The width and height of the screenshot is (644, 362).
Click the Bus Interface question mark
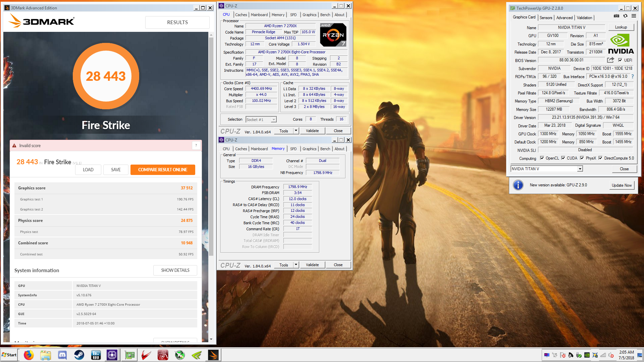(633, 76)
